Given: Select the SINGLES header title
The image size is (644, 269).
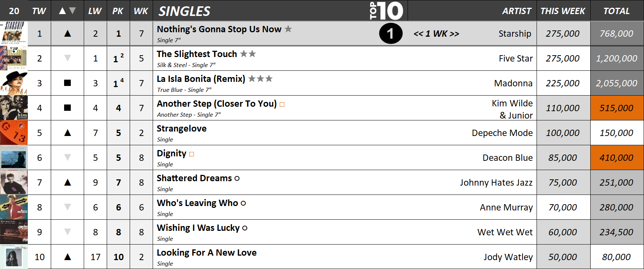Looking at the screenshot, I should point(185,11).
